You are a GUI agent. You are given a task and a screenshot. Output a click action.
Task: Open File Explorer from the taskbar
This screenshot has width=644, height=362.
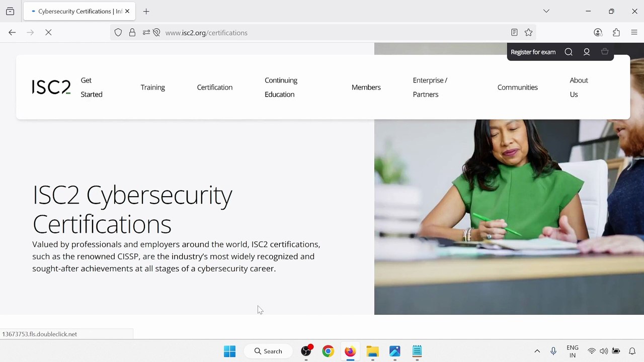(x=372, y=351)
